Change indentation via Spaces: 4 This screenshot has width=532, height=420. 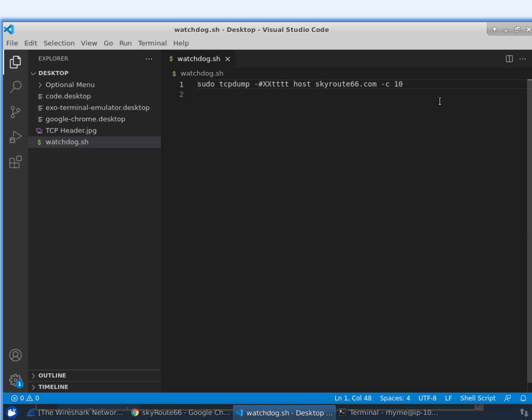(395, 398)
